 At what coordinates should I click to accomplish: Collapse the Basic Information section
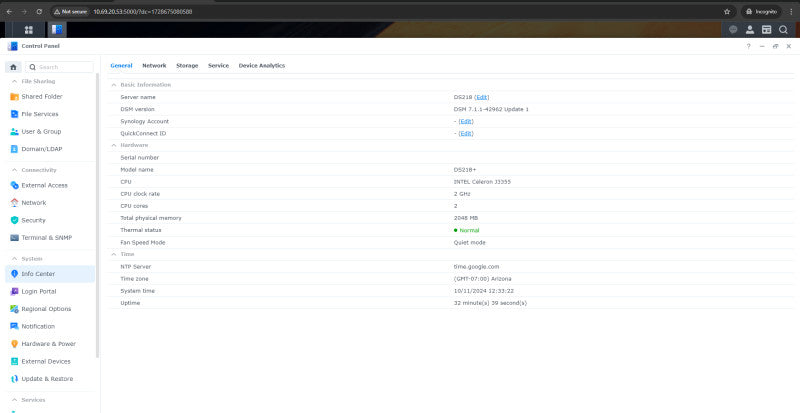point(114,85)
